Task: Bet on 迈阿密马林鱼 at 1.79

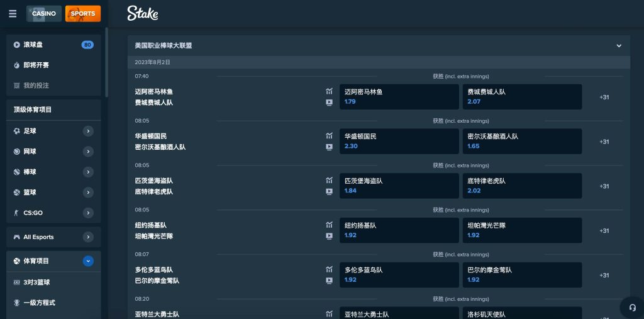Action: 399,97
